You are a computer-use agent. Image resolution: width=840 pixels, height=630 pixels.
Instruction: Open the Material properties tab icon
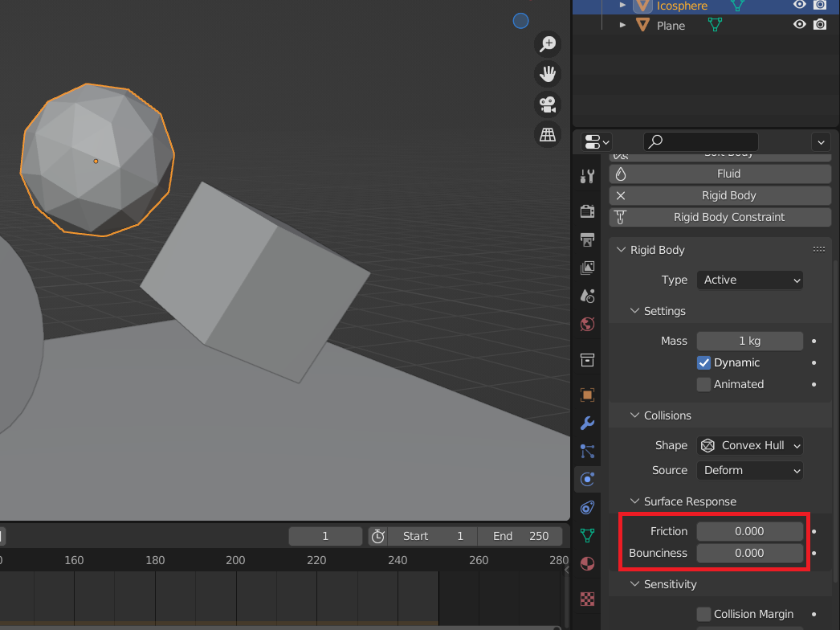[587, 562]
